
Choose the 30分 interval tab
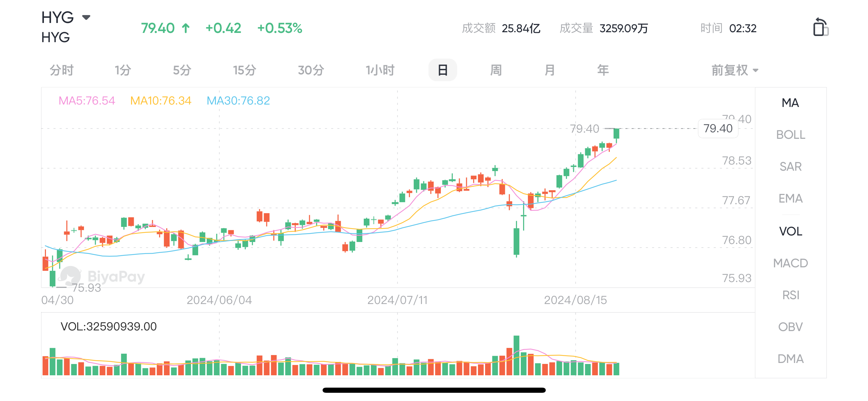pyautogui.click(x=311, y=70)
